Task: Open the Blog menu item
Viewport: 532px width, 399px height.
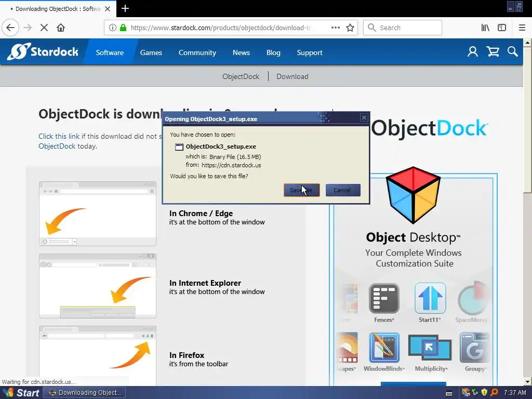Action: pyautogui.click(x=273, y=52)
